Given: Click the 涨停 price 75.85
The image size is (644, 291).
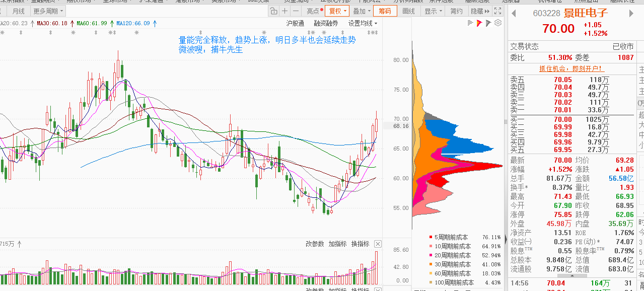Looking at the screenshot, I should click(562, 214).
